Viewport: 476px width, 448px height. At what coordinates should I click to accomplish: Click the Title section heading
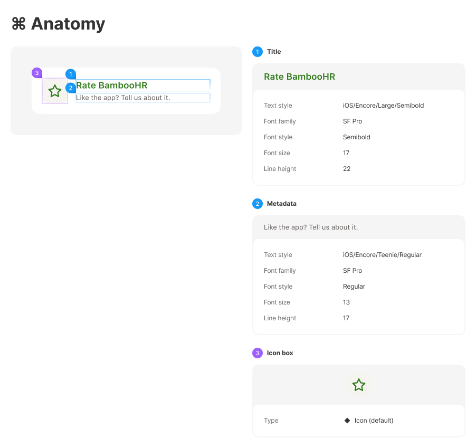click(274, 52)
